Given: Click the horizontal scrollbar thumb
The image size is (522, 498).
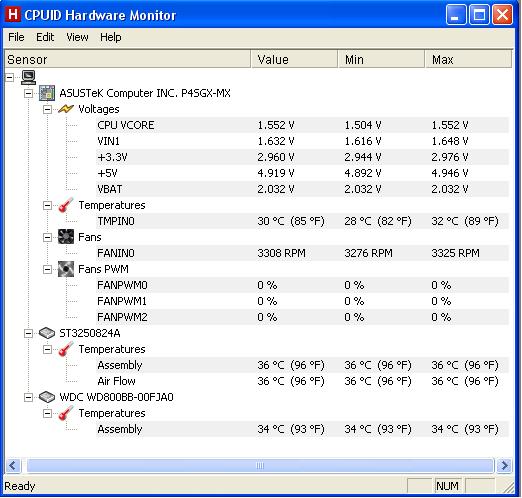Looking at the screenshot, I should [x=260, y=465].
